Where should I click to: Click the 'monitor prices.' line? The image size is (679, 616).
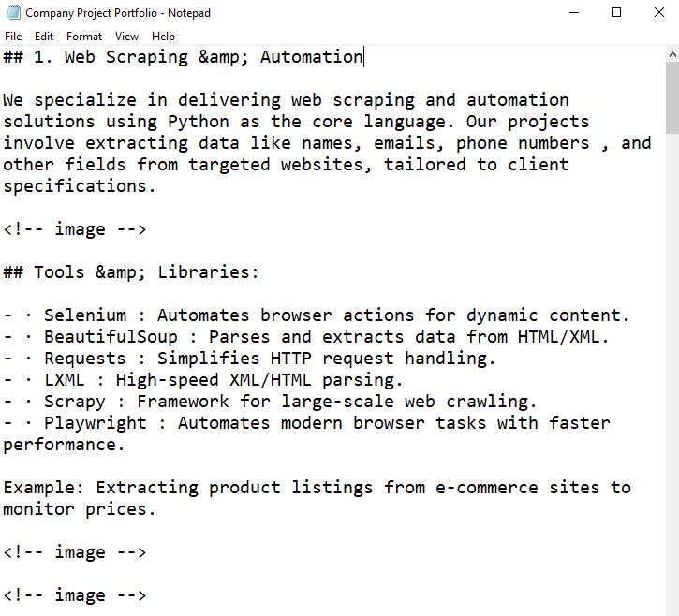(80, 509)
